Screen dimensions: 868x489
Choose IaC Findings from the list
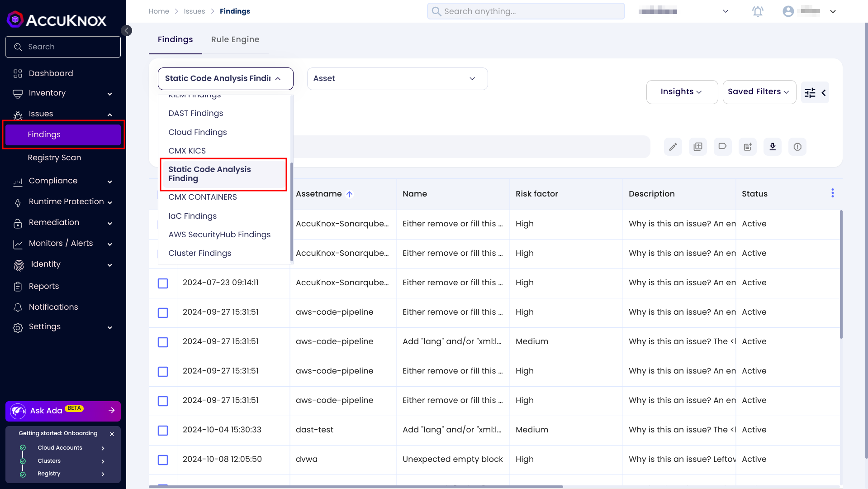click(x=193, y=216)
